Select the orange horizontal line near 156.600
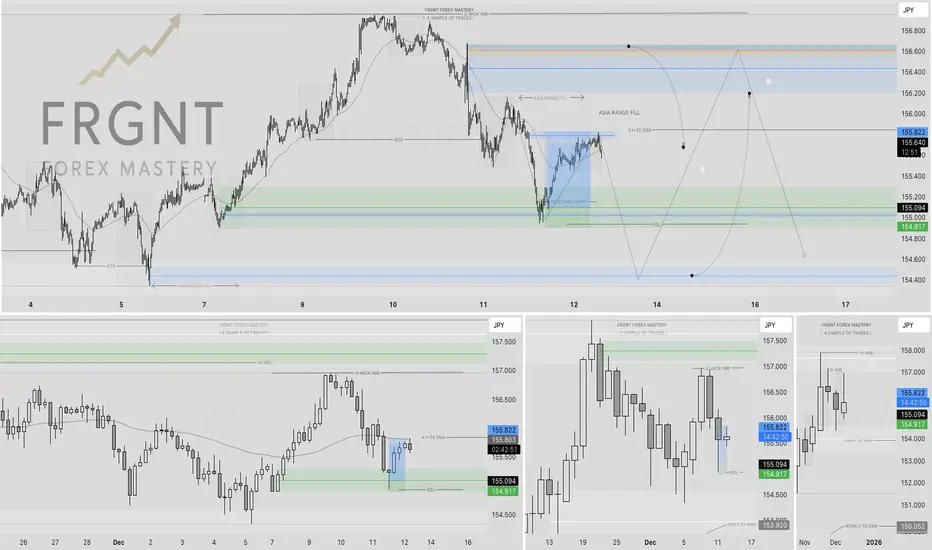Viewport: 932px width, 550px height. [682, 52]
